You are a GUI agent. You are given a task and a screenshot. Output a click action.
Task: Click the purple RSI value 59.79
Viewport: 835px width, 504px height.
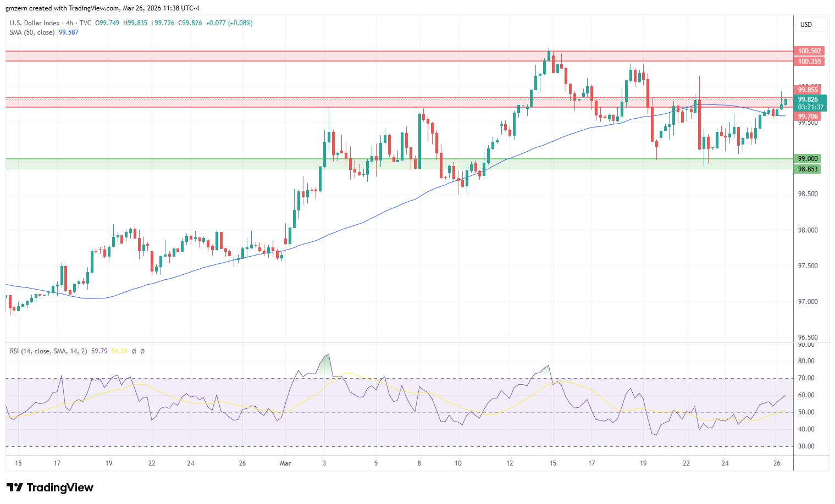point(99,351)
